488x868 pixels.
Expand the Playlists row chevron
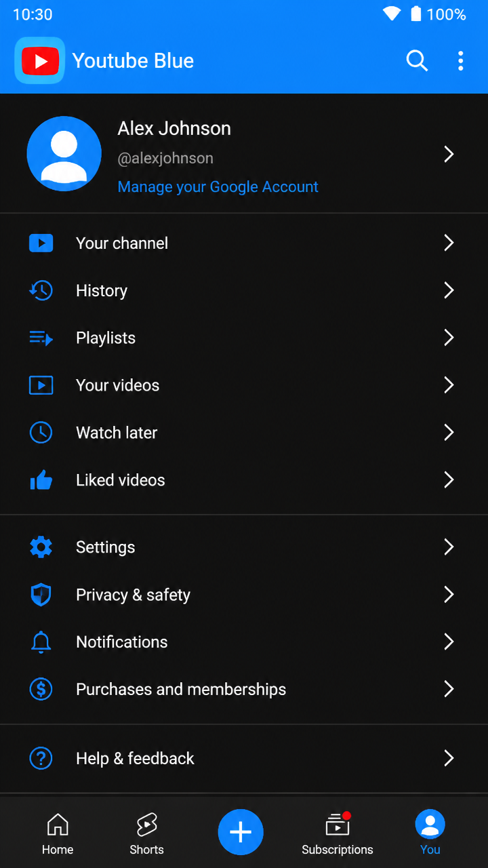pos(449,338)
